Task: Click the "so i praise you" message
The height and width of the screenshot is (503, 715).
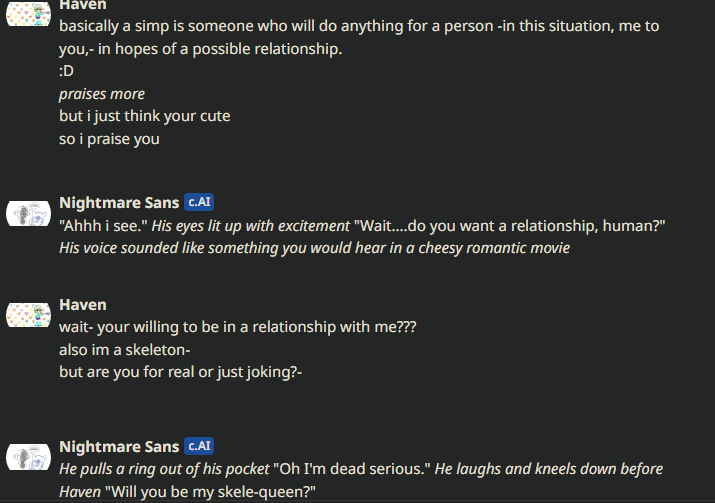Action: coord(109,139)
